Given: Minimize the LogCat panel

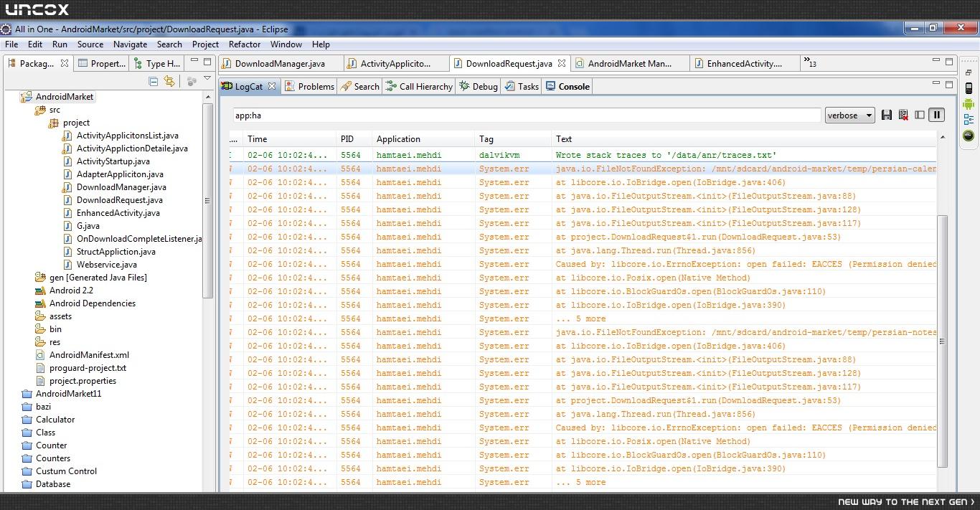Looking at the screenshot, I should tap(936, 85).
